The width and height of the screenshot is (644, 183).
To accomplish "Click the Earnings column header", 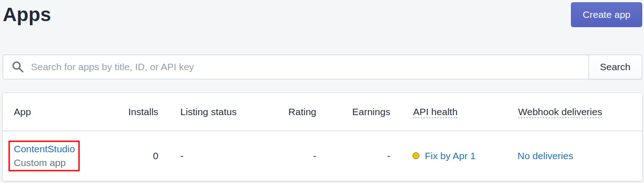I will pyautogui.click(x=371, y=112).
